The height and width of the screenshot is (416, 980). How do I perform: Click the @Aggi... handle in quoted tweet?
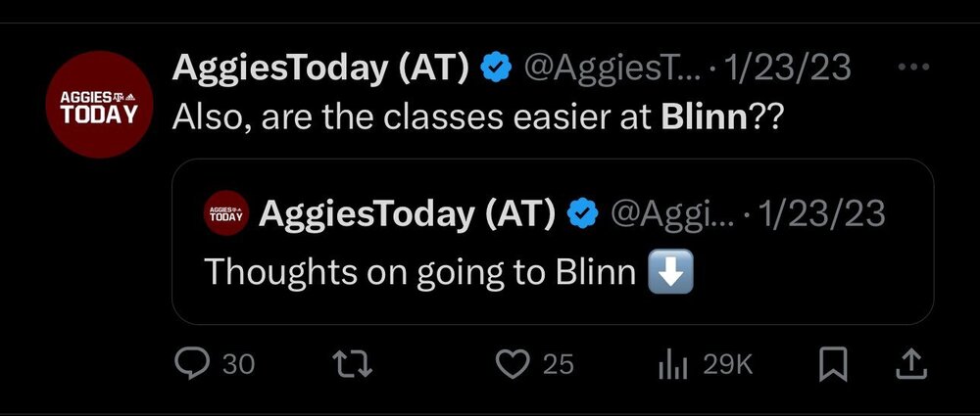click(x=671, y=212)
